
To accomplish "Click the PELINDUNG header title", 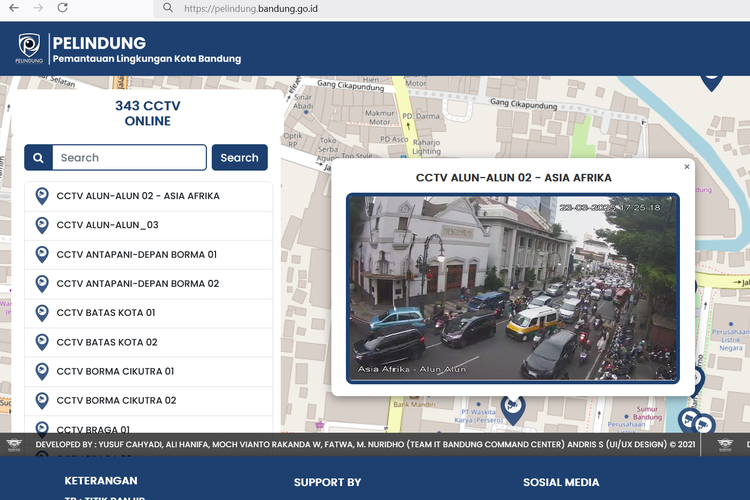I will click(x=99, y=43).
